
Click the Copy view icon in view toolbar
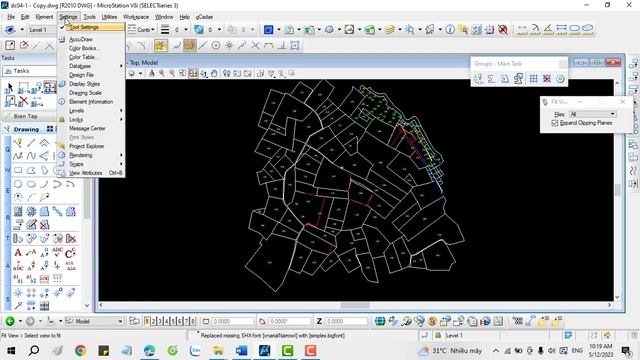260,73
